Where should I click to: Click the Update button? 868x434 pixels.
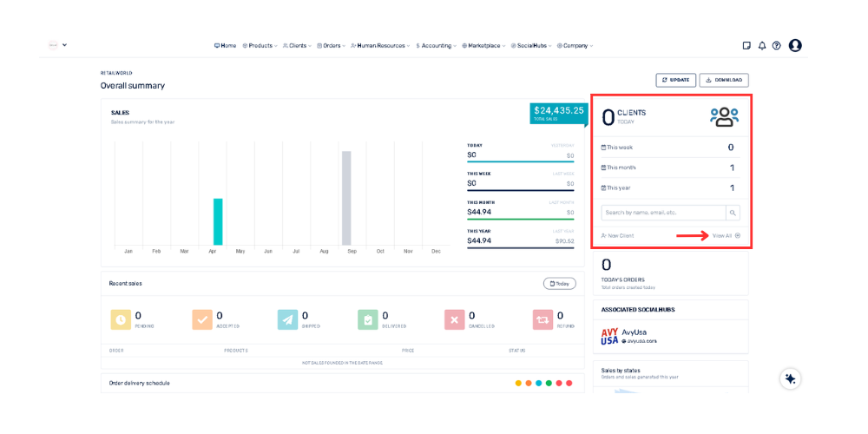click(x=675, y=80)
